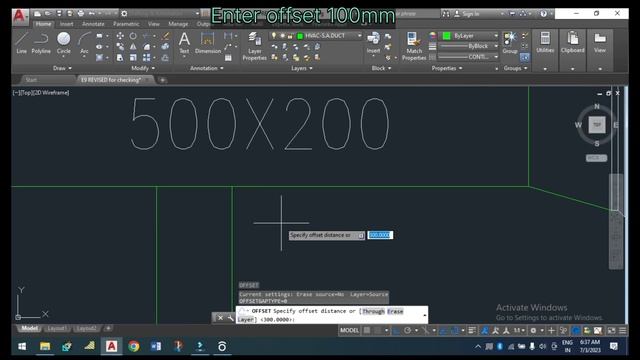Click the Plot printer icon in quick access toolbar
Screen dimensions: 640x360
[80, 13]
